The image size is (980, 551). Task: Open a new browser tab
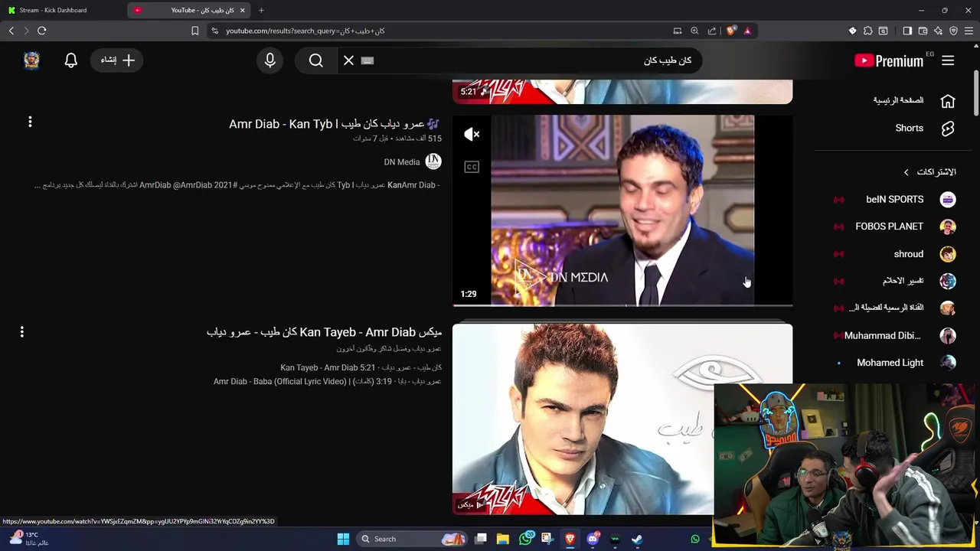[x=261, y=10]
